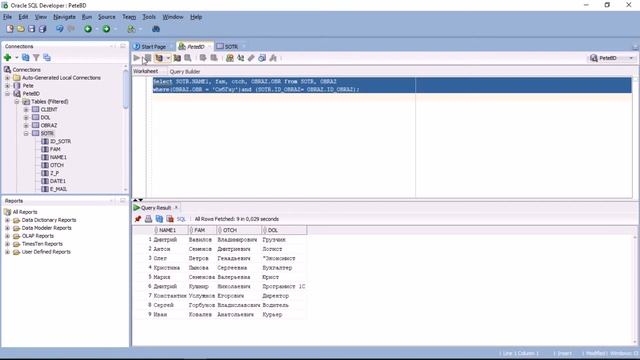
Task: Select the ID_SOTR column in tree
Action: pos(60,141)
